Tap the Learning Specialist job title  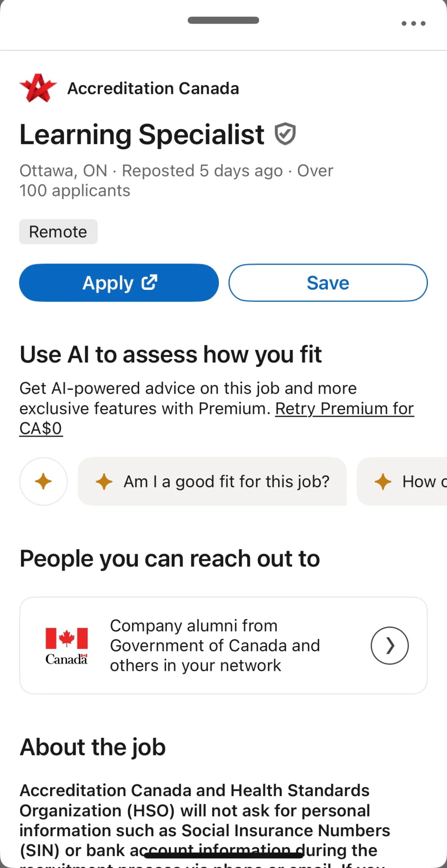(142, 135)
